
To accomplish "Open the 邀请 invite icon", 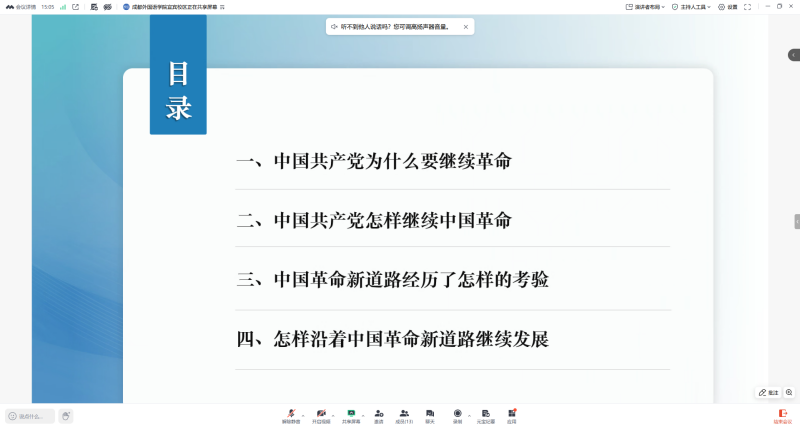I will coord(379,413).
